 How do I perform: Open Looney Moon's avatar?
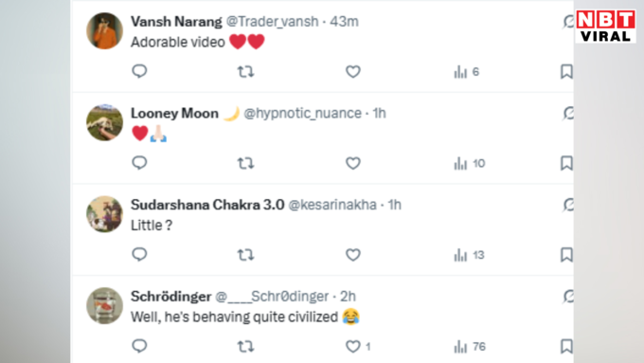tap(105, 122)
